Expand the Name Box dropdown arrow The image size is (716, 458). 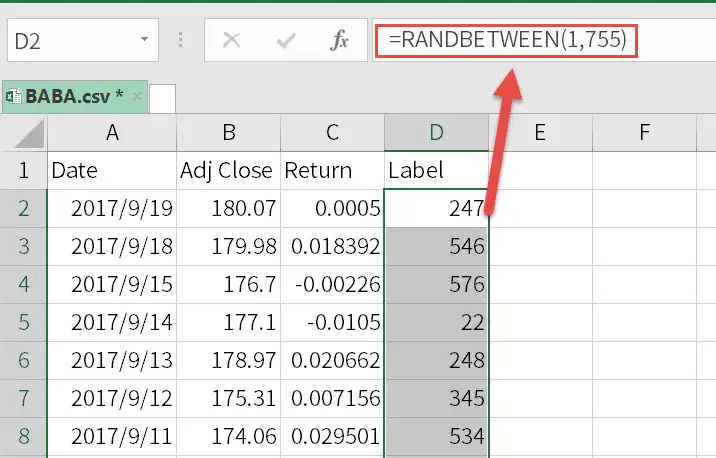tap(144, 40)
